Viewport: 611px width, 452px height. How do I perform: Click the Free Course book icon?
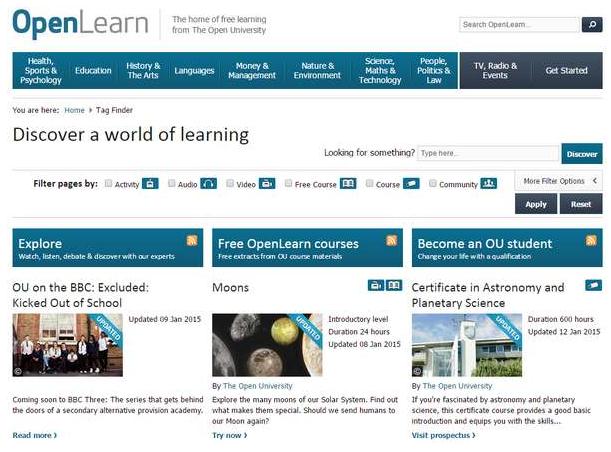tap(348, 184)
